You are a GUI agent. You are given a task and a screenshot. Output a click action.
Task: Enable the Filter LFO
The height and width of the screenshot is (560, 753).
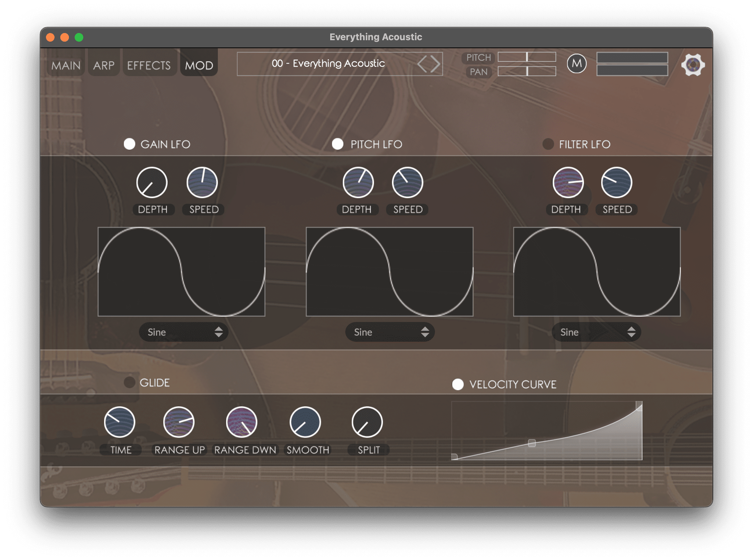click(548, 144)
